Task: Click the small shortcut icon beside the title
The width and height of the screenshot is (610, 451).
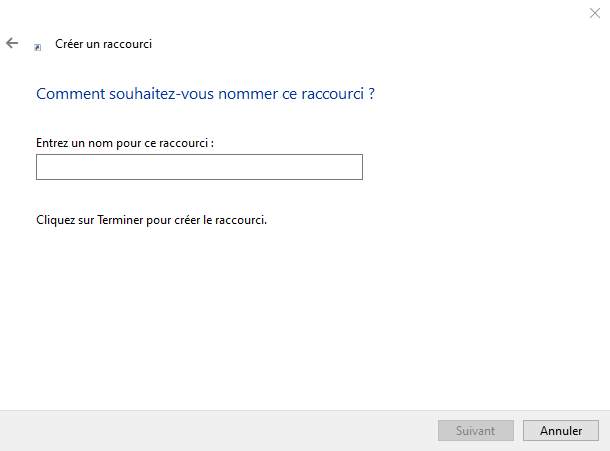Action: 38,46
